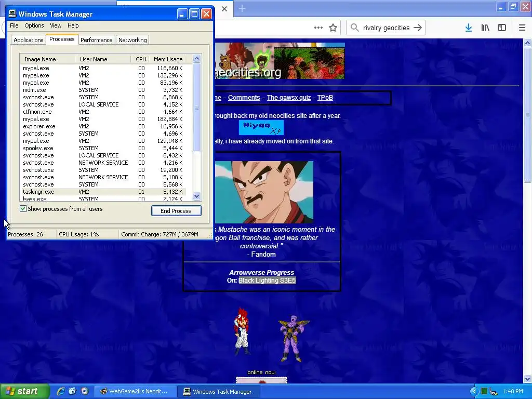Image resolution: width=532 pixels, height=399 pixels.
Task: Click the rivalry geocities search field
Action: point(386,28)
